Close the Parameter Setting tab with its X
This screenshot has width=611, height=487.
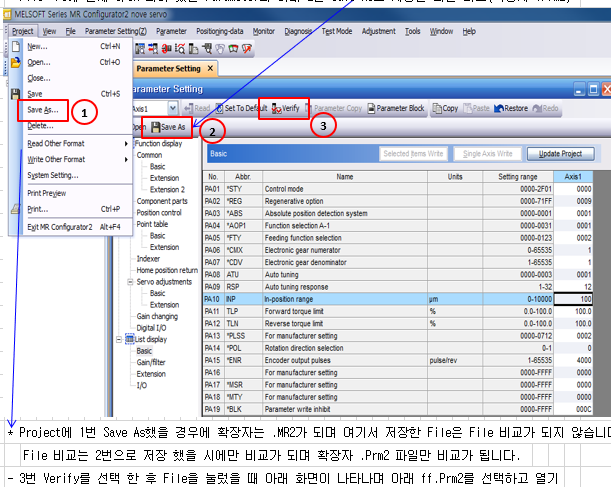tap(210, 68)
